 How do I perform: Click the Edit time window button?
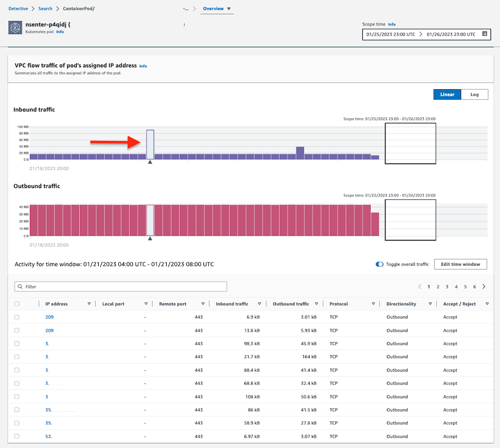click(460, 264)
